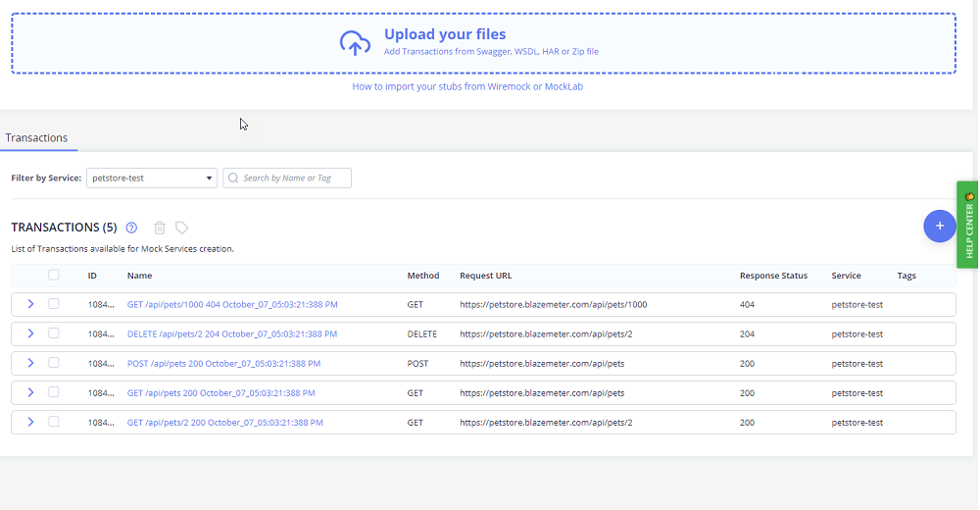Expand the GET /api/pets/1000 404 transaction row
This screenshot has width=980, height=510.
30,304
